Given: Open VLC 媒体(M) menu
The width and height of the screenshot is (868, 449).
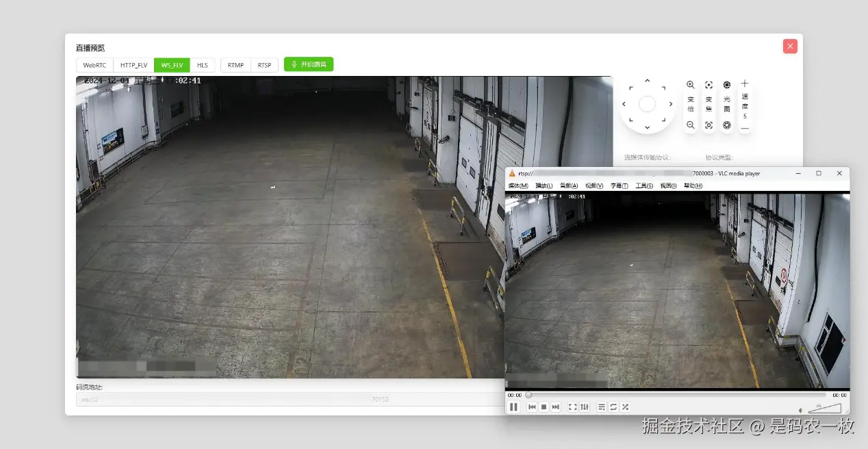Looking at the screenshot, I should 518,185.
